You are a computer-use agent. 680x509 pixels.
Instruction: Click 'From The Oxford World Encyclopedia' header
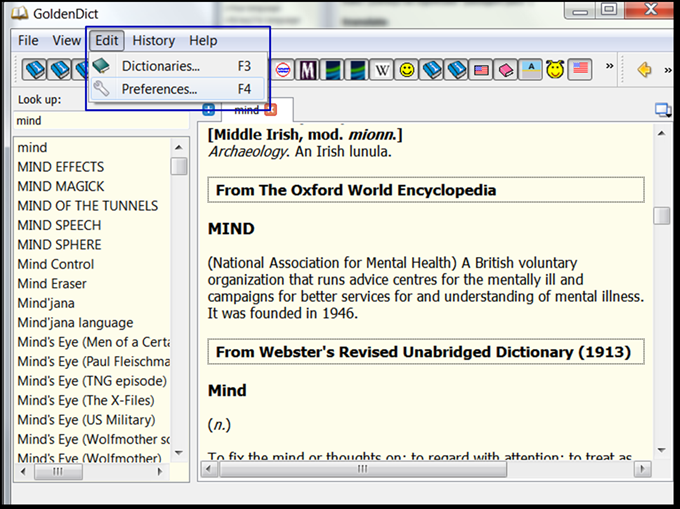[x=426, y=190]
